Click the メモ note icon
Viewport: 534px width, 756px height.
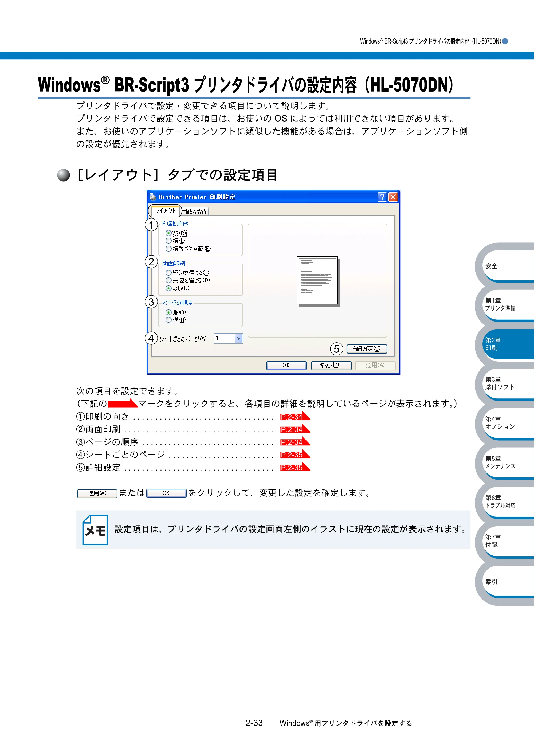(95, 530)
